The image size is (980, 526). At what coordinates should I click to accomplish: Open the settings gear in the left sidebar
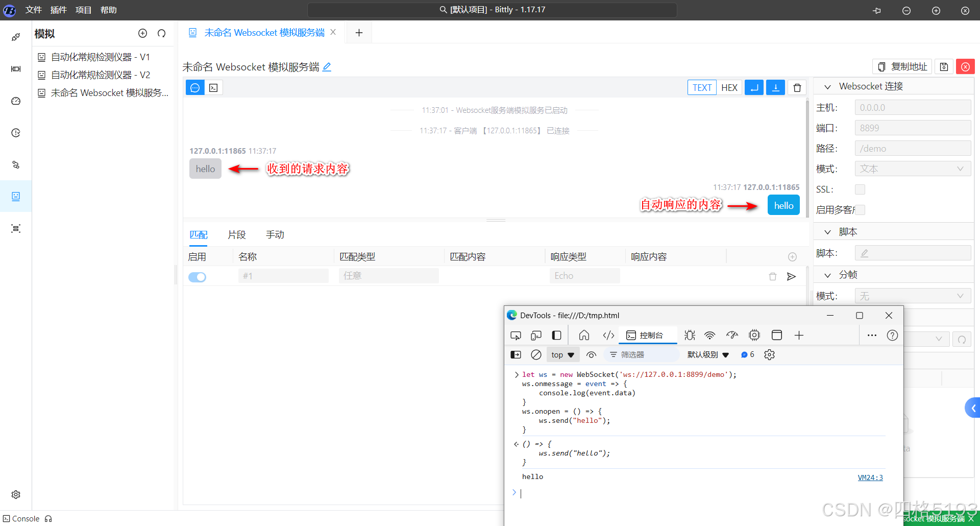pyautogui.click(x=16, y=494)
